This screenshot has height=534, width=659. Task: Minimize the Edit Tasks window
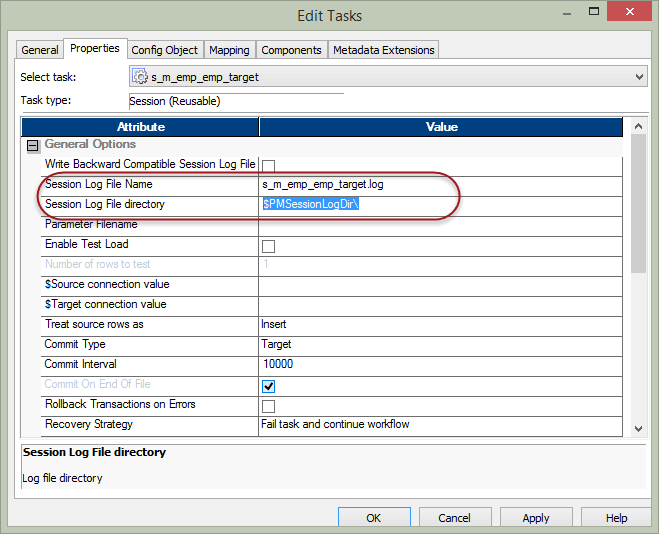[567, 13]
